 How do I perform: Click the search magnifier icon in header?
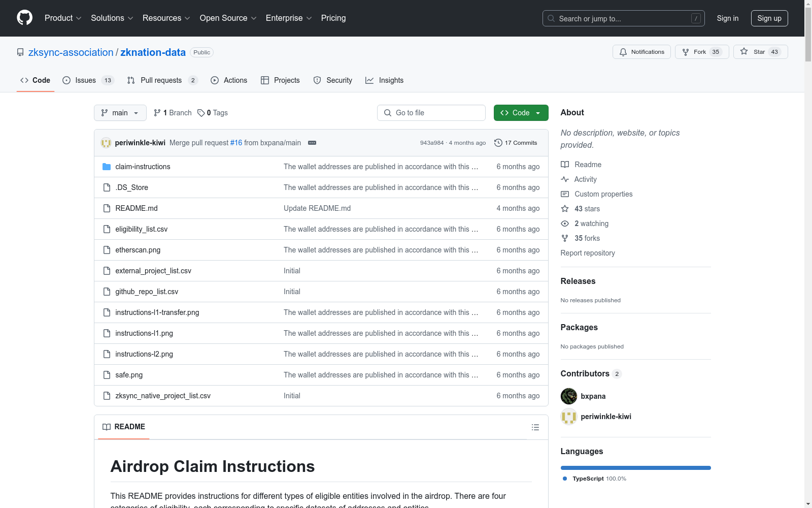551,18
